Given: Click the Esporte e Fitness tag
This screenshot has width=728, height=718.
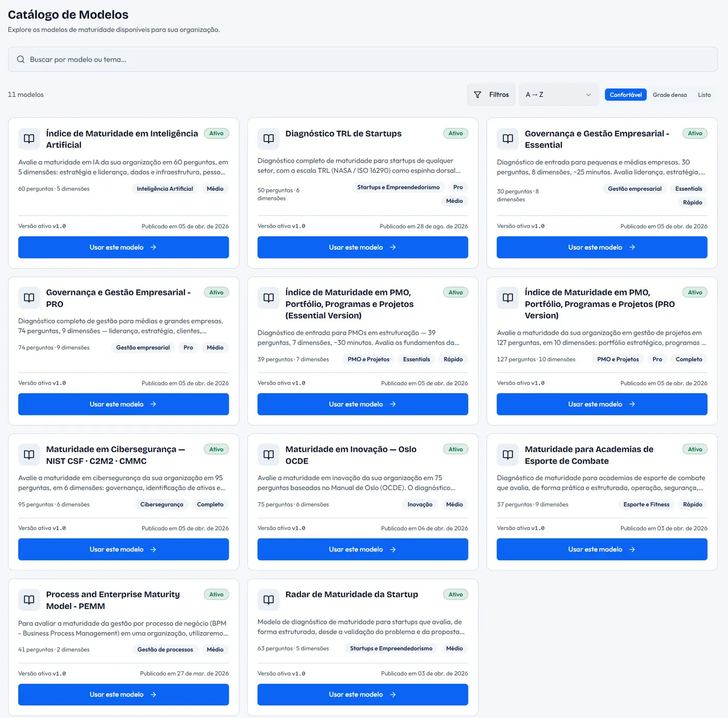Looking at the screenshot, I should pos(646,505).
